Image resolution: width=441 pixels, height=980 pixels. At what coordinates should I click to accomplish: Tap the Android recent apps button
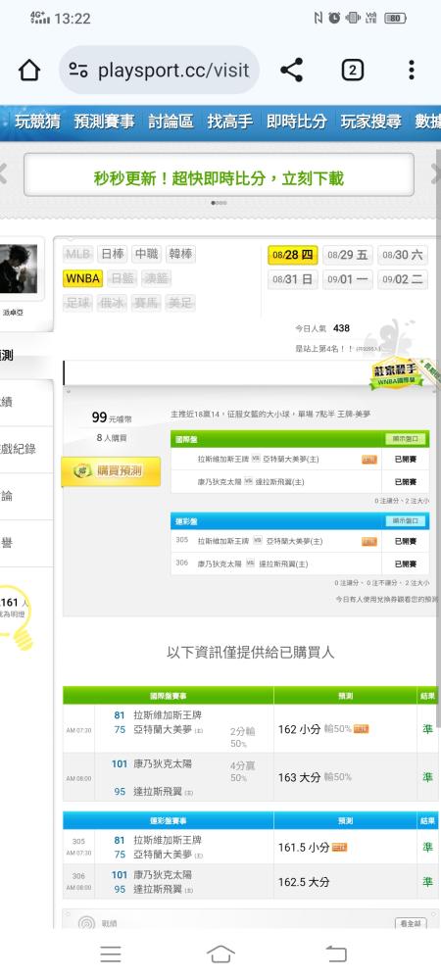click(x=111, y=954)
